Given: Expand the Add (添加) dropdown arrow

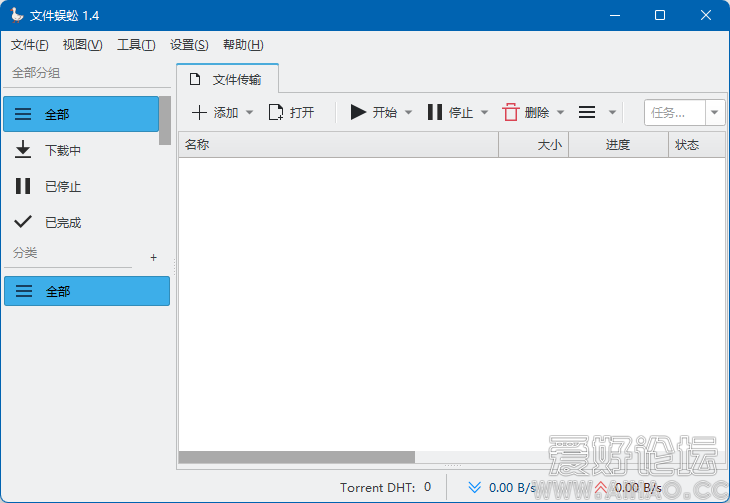Looking at the screenshot, I should pyautogui.click(x=250, y=113).
